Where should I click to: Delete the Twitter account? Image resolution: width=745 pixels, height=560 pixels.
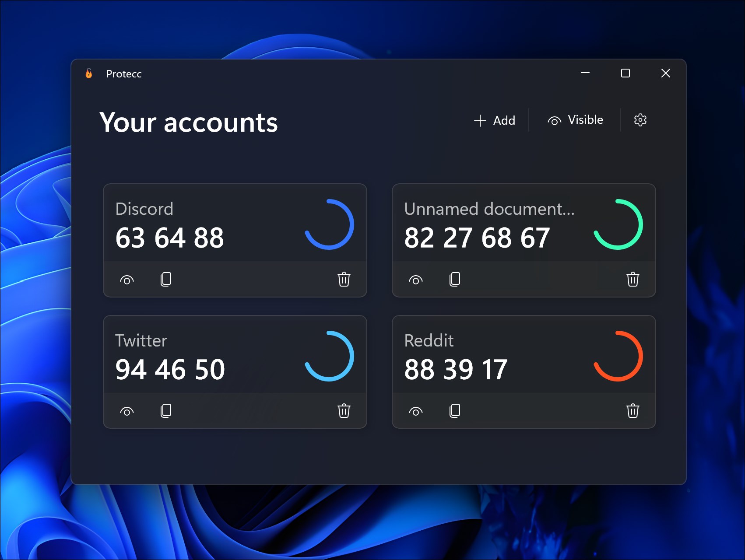point(344,410)
